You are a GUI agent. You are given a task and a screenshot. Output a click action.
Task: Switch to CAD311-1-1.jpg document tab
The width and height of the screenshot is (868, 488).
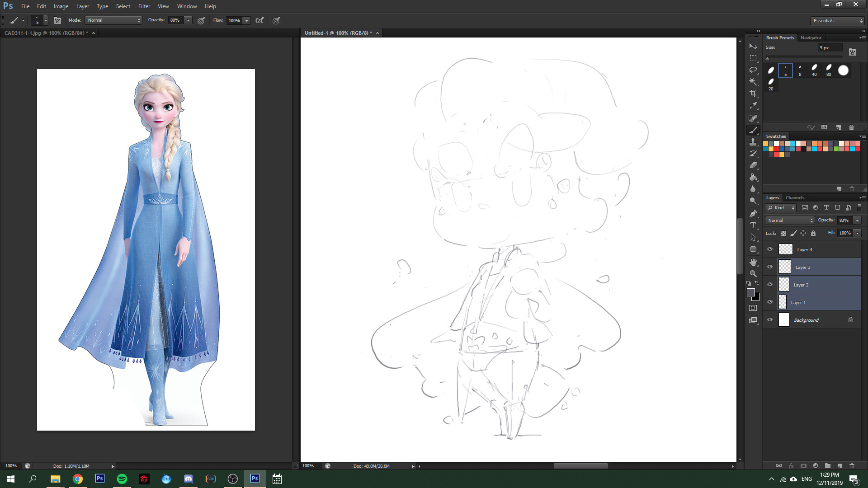45,33
